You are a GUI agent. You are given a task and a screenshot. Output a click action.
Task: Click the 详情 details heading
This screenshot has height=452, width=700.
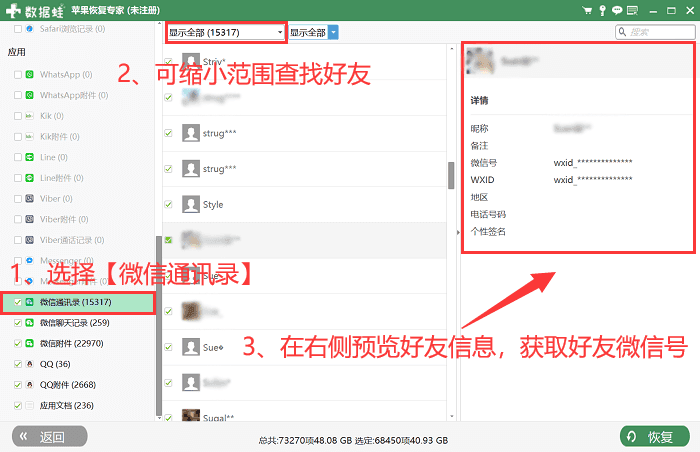pos(479,100)
